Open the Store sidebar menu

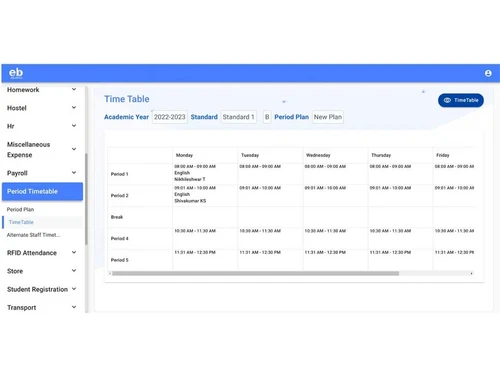click(x=42, y=271)
